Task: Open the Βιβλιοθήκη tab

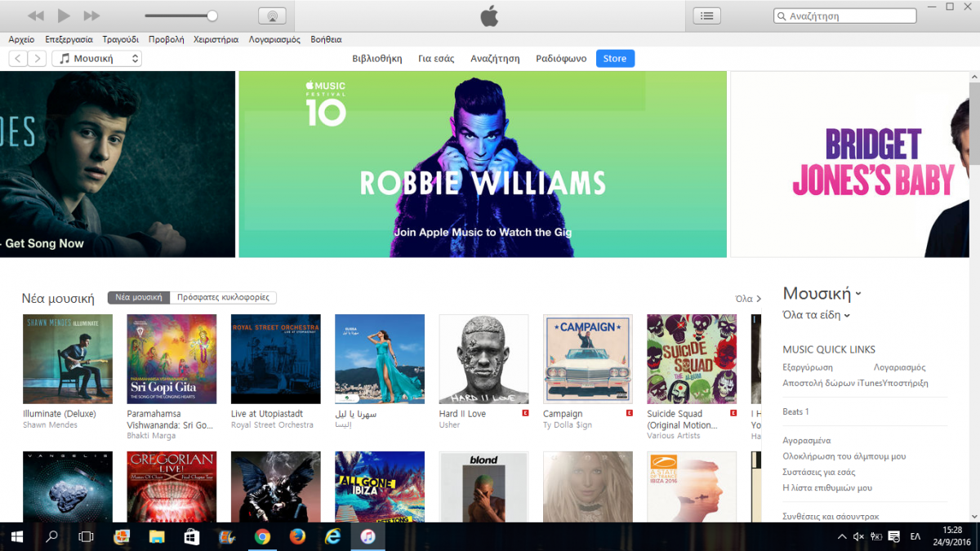Action: pos(377,59)
